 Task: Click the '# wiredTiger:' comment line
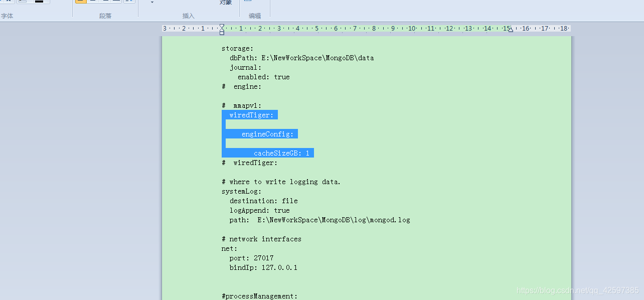[250, 163]
